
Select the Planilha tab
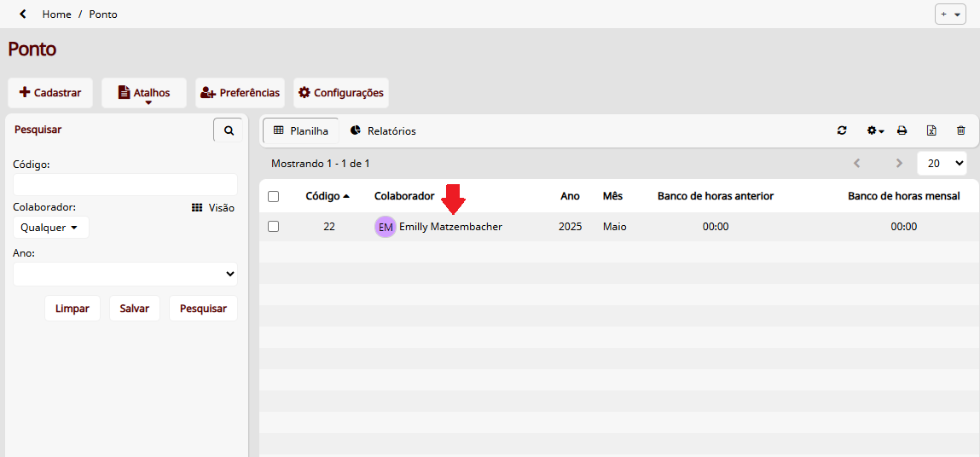(301, 130)
